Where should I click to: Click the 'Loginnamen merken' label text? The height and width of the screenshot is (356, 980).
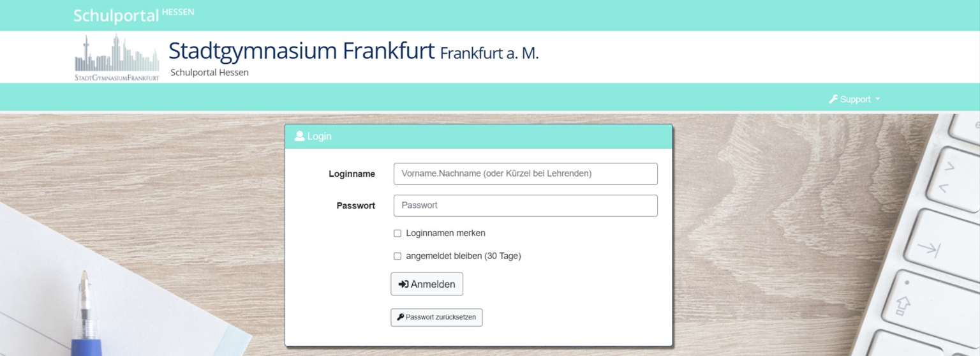[x=445, y=234]
